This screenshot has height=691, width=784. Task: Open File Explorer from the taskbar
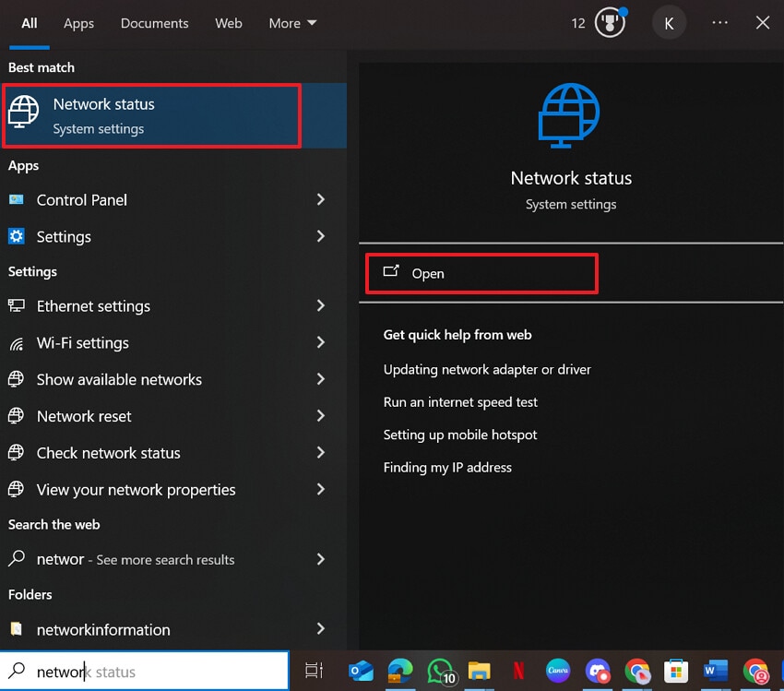480,672
